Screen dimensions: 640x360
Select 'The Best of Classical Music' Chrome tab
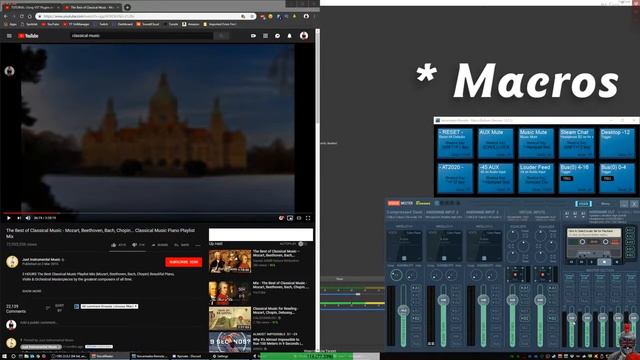point(91,7)
